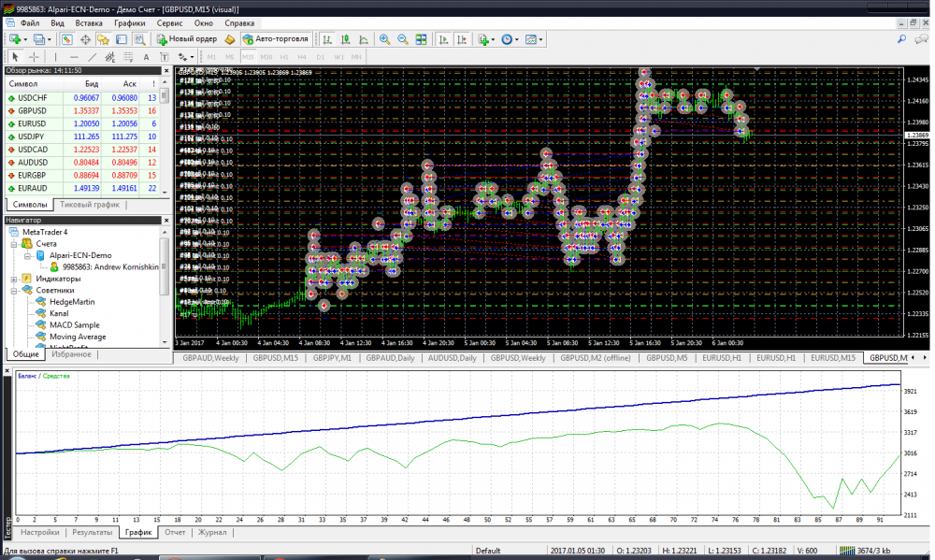The image size is (935, 560).
Task: Click the 3674/3 kb connection status
Action: pyautogui.click(x=866, y=551)
